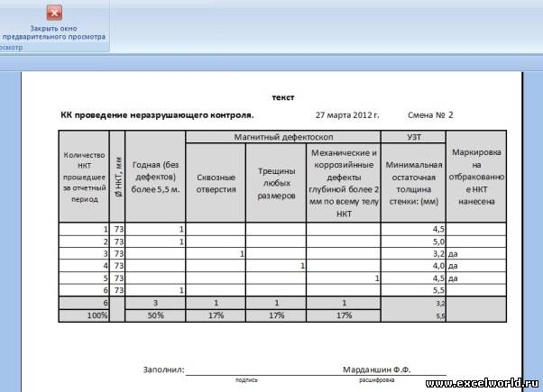Close the print preview with the red X icon
This screenshot has width=543, height=392.
pyautogui.click(x=54, y=13)
